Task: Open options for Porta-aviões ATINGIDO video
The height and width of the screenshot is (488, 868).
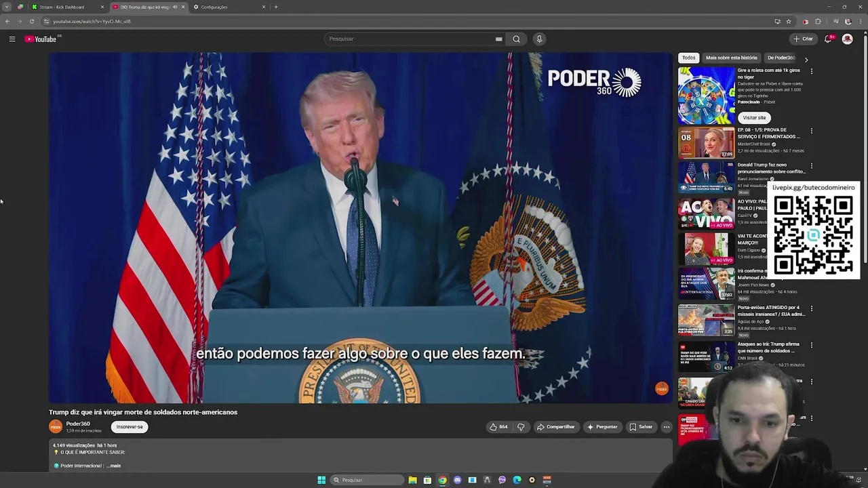Action: (x=811, y=308)
